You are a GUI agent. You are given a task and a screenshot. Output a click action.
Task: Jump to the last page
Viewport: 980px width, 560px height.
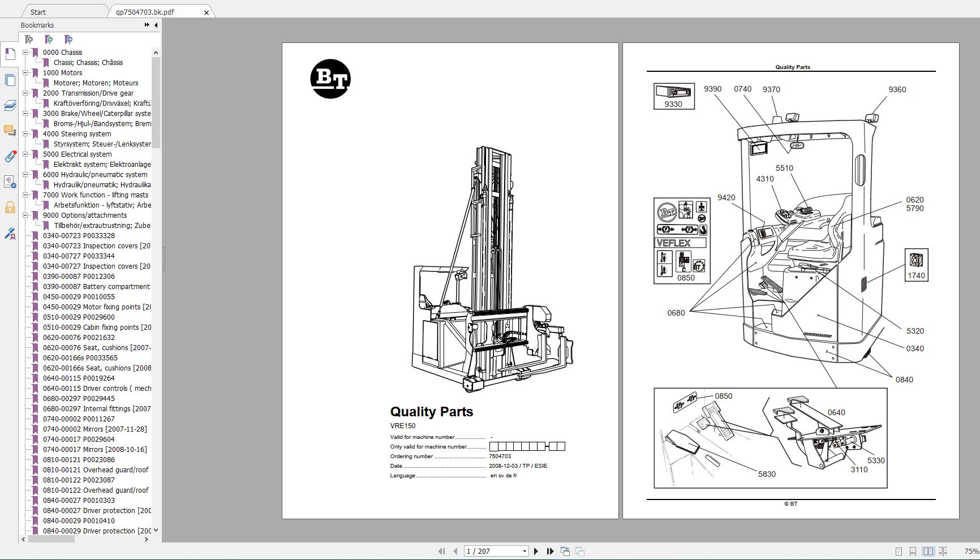[x=549, y=551]
